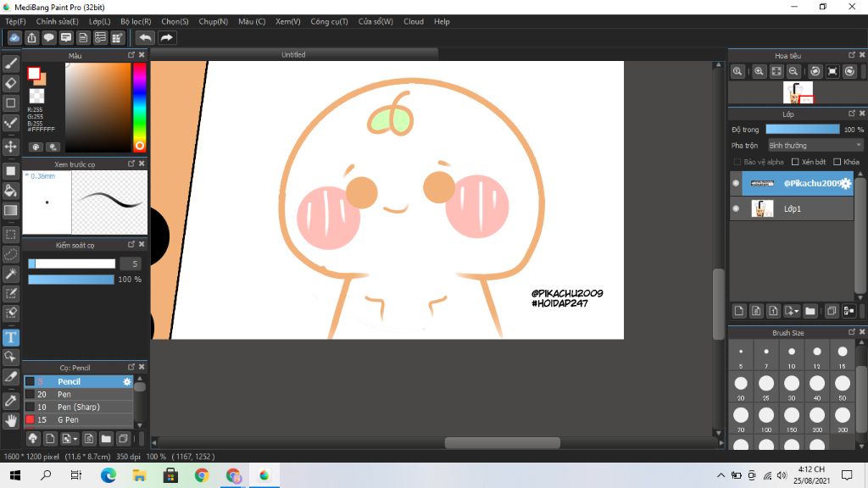This screenshot has width=868, height=488.
Task: Click the navigator canvas thumbnail
Action: [798, 92]
